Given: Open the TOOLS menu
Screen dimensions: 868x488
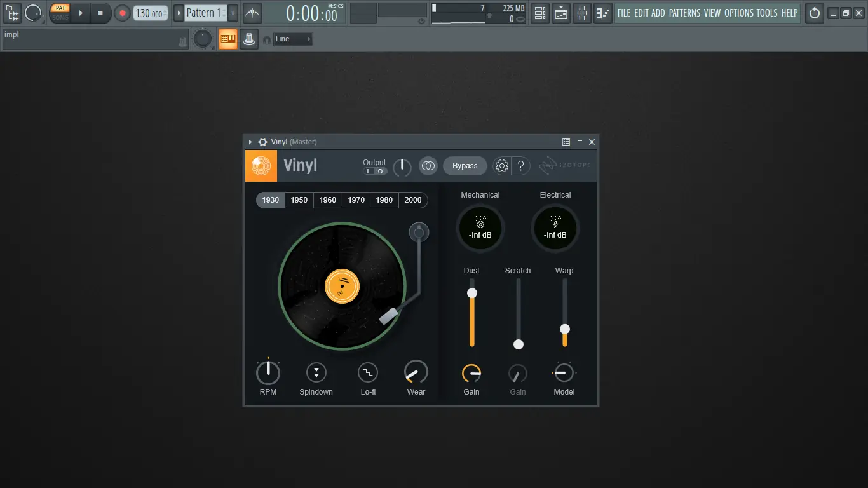Looking at the screenshot, I should 767,13.
